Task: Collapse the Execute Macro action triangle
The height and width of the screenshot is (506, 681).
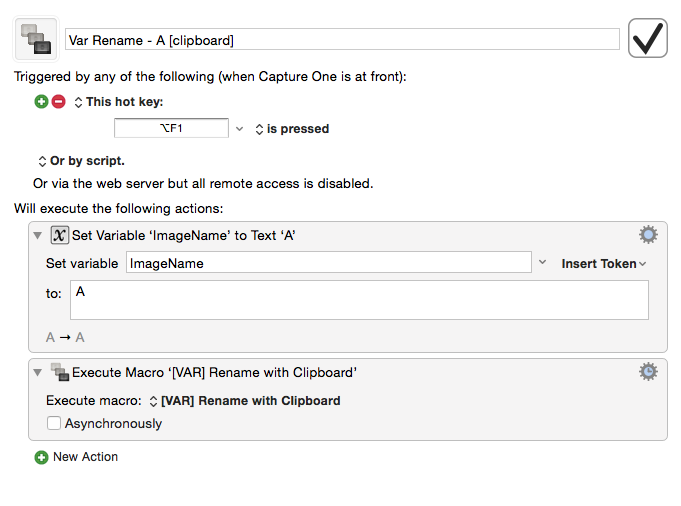Action: (38, 373)
